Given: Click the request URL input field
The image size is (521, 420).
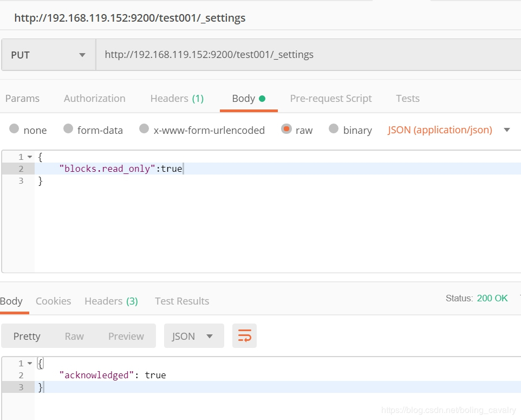Looking at the screenshot, I should (x=308, y=55).
